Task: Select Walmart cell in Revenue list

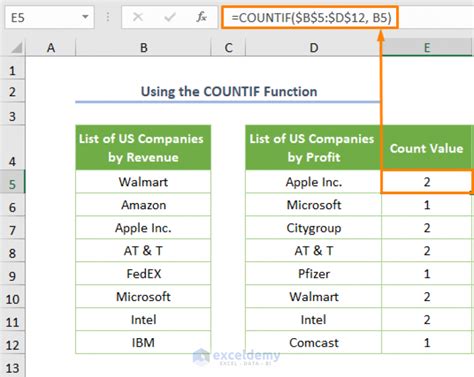Action: 143,182
